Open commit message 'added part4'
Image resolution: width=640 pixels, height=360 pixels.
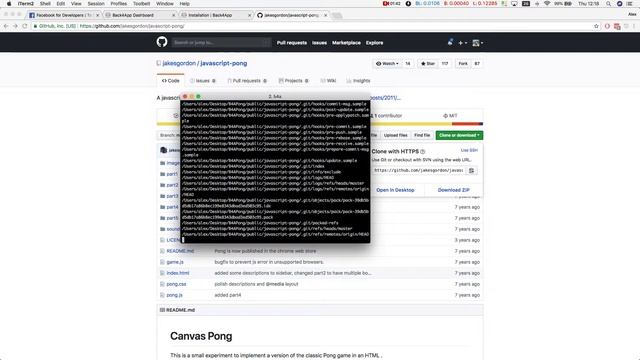pyautogui.click(x=228, y=295)
